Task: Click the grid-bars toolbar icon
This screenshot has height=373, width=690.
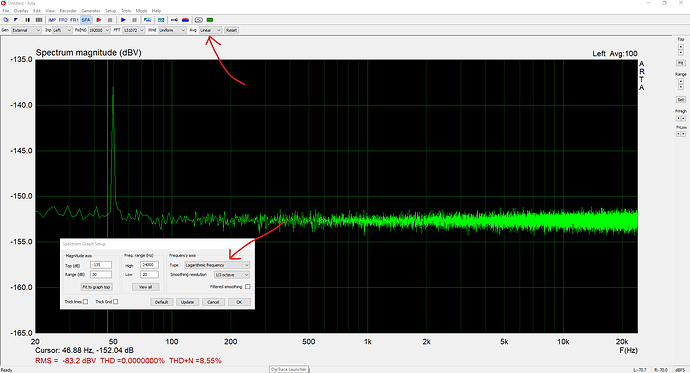Action: pyautogui.click(x=39, y=20)
